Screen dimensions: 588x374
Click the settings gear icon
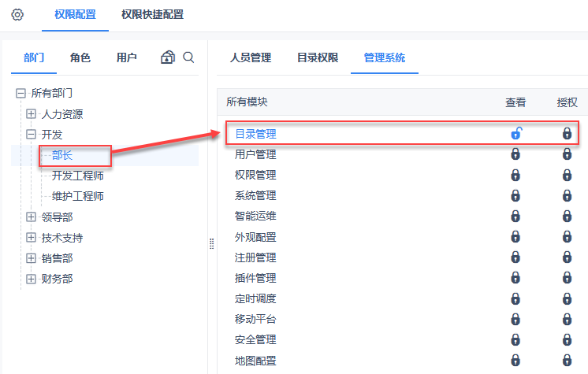pyautogui.click(x=17, y=15)
